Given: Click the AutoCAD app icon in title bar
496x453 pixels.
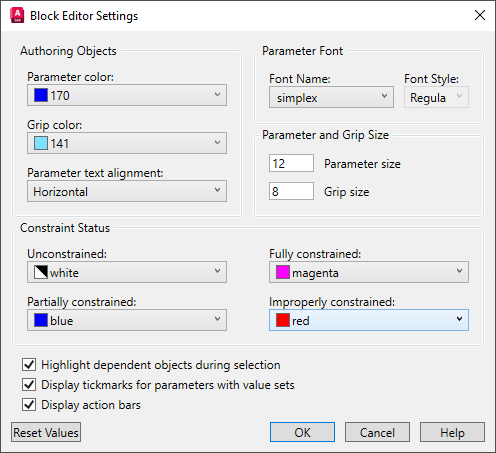Looking at the screenshot, I should point(17,16).
